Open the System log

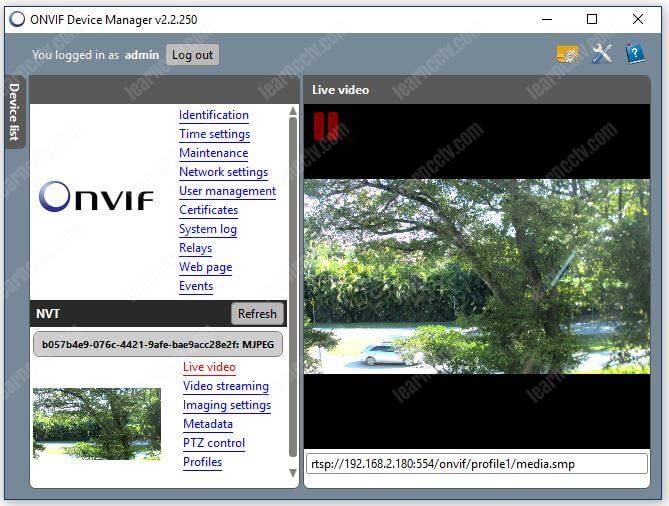(208, 229)
